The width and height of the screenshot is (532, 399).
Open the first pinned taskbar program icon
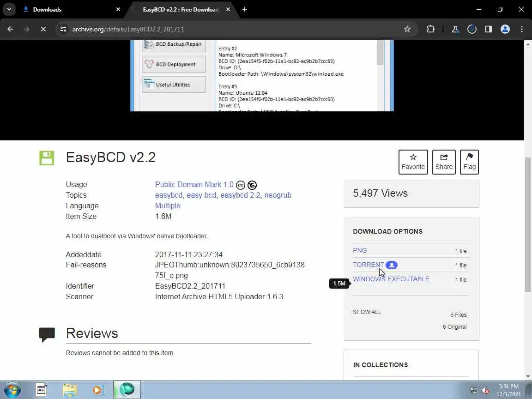coord(42,390)
